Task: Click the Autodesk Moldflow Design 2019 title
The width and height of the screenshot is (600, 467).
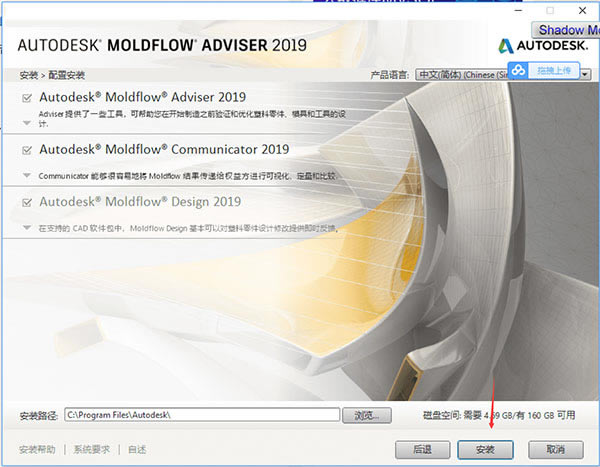Action: click(x=140, y=202)
